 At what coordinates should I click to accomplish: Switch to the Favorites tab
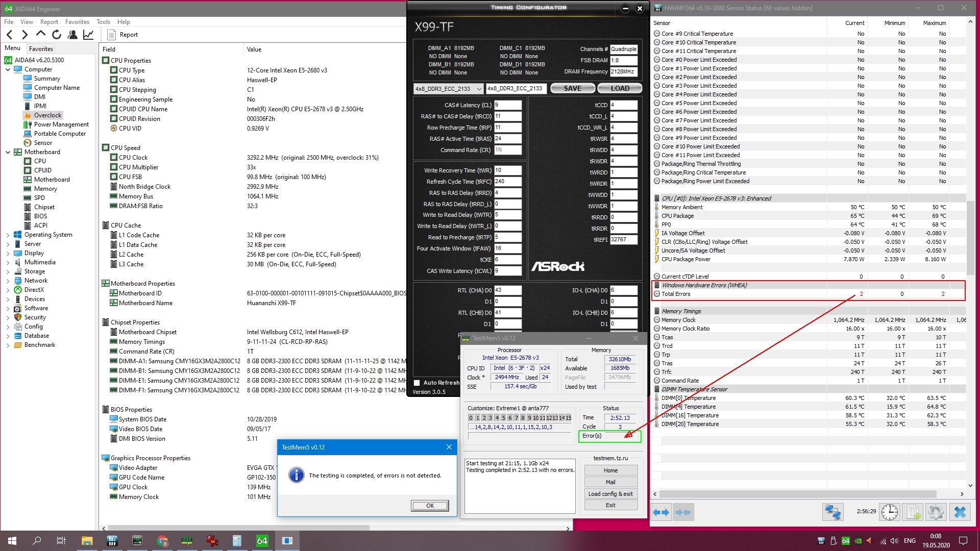point(41,49)
